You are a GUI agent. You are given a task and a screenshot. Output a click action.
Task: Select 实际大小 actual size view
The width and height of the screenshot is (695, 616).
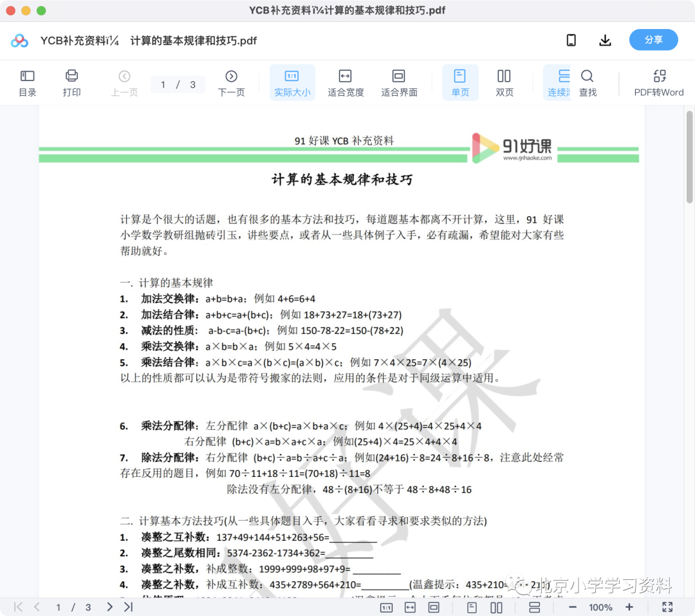click(x=292, y=84)
